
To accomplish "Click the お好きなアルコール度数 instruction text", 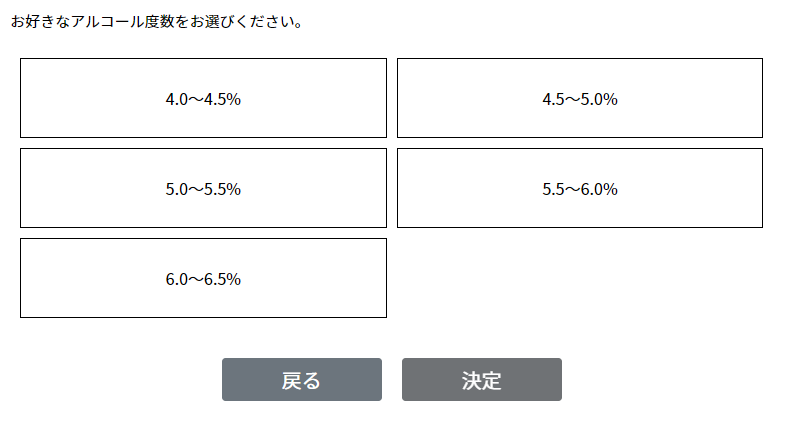I will pyautogui.click(x=157, y=21).
